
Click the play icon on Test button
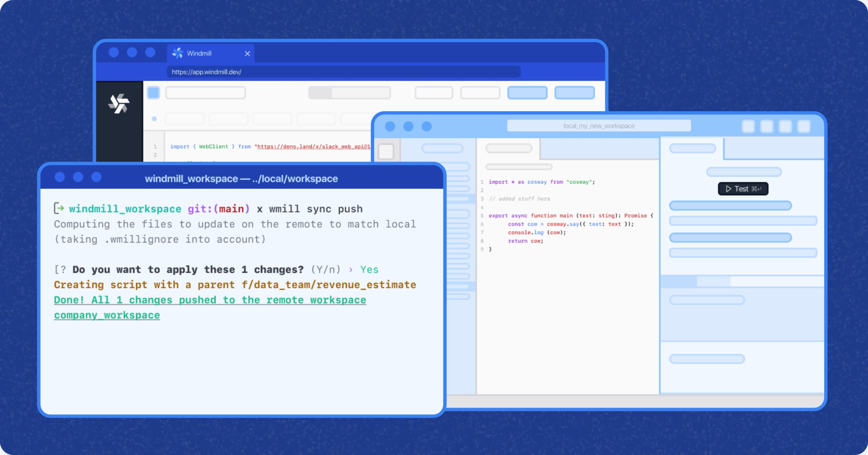pyautogui.click(x=729, y=189)
